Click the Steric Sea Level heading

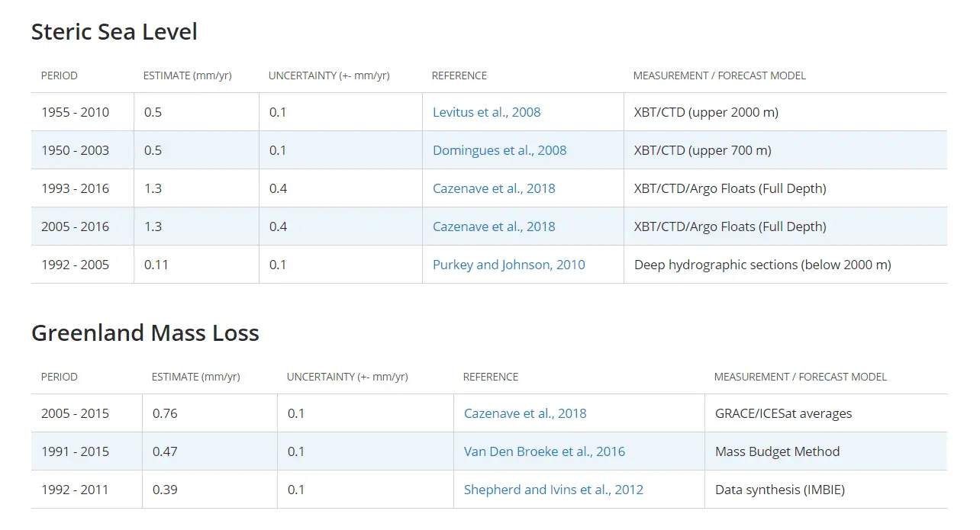pyautogui.click(x=114, y=31)
